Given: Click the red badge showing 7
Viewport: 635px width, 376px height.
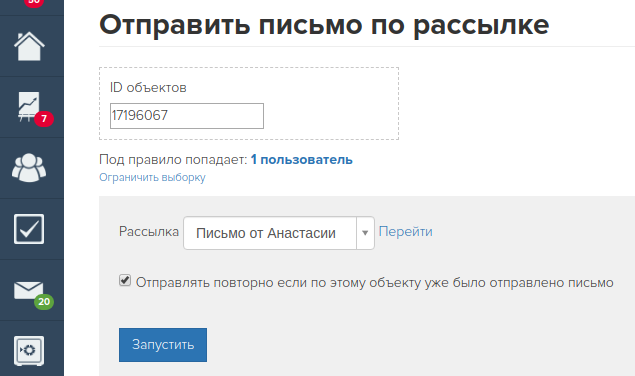Looking at the screenshot, I should tap(44, 119).
